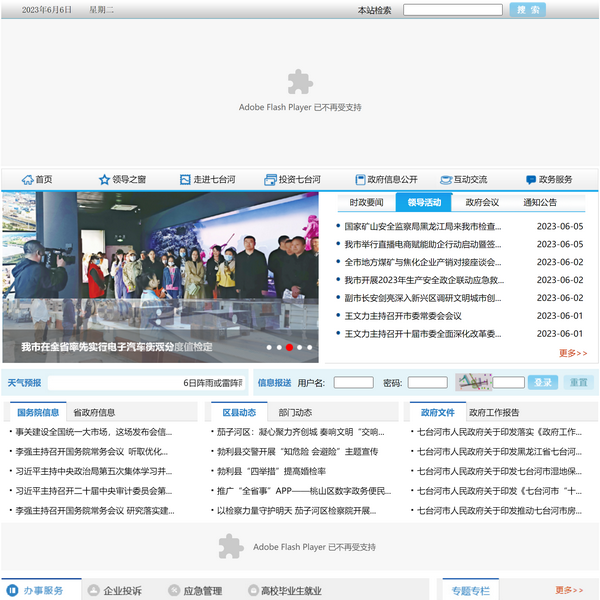The width and height of the screenshot is (600, 600).
Task: Click the 投资七台河 navigation icon
Action: pyautogui.click(x=270, y=180)
